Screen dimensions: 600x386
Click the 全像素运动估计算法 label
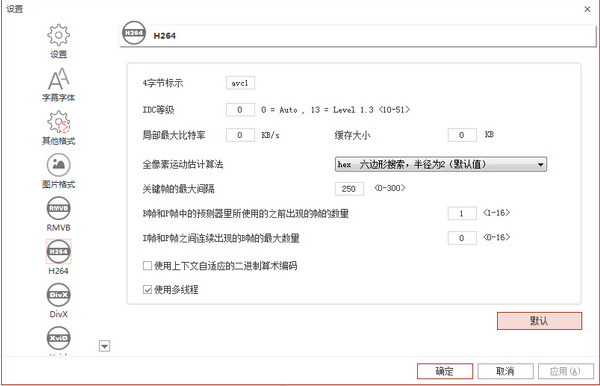(x=183, y=164)
